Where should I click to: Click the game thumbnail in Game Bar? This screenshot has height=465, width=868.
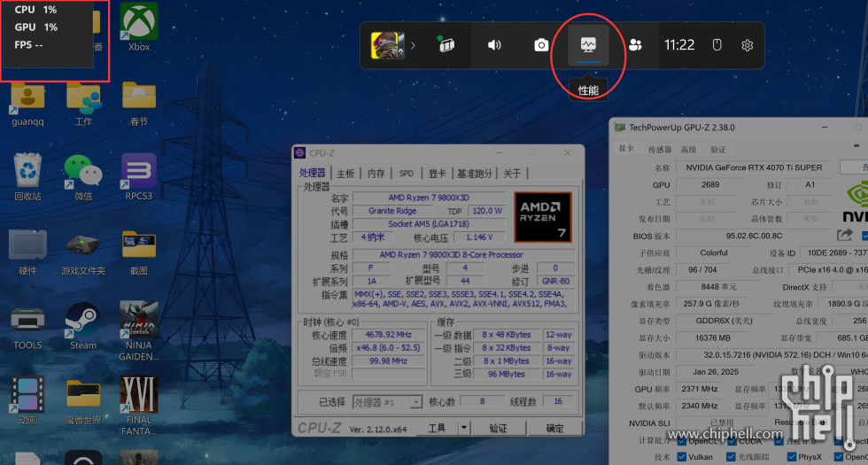(388, 45)
